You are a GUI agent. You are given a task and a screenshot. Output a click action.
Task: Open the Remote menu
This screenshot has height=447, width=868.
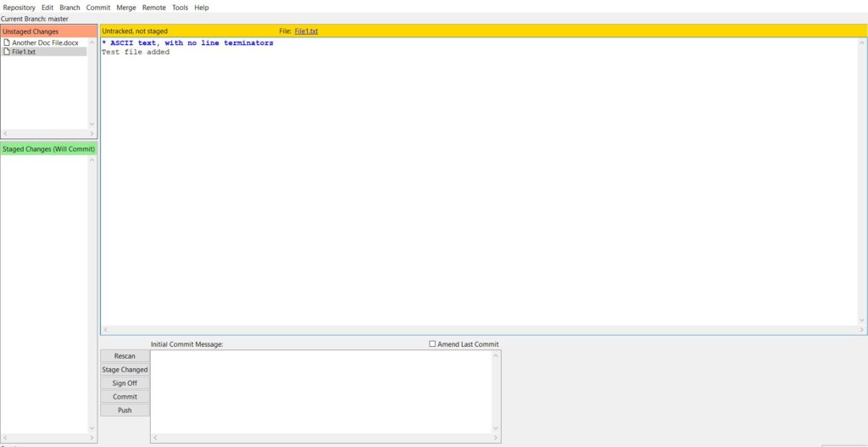154,8
